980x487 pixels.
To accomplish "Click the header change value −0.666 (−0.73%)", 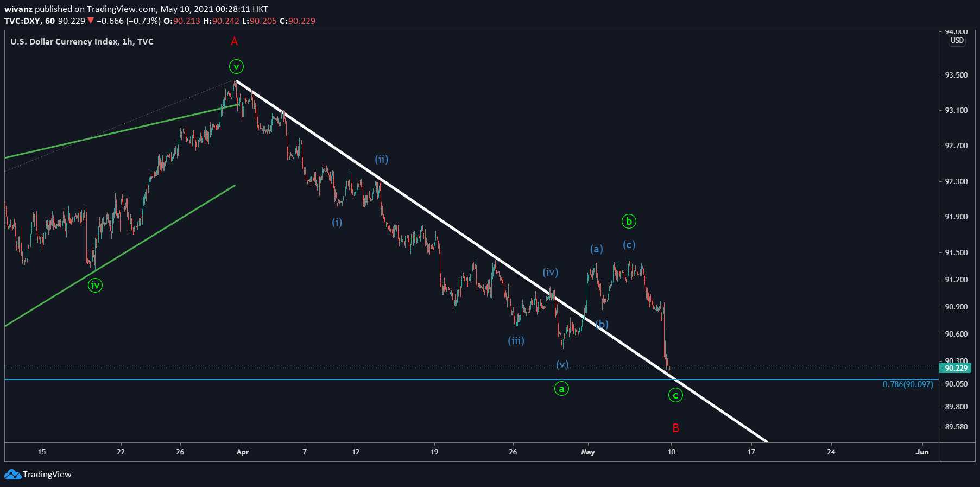I will tap(128, 21).
